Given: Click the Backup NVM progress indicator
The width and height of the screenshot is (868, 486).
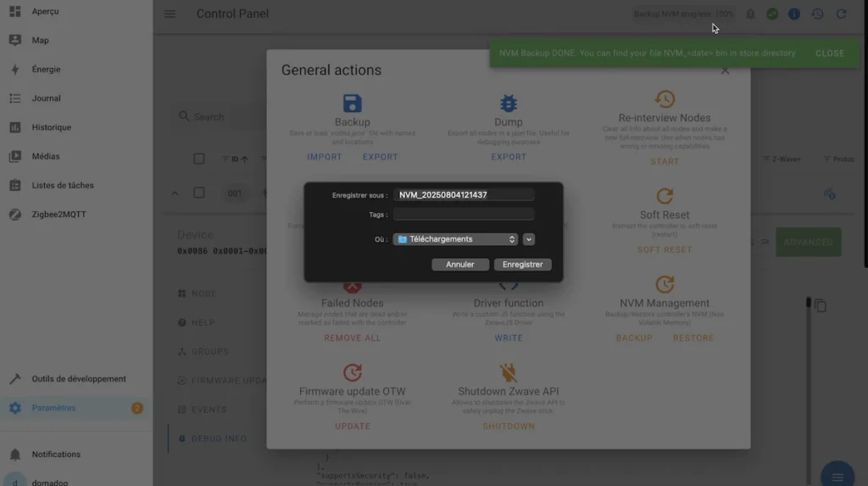Looking at the screenshot, I should click(684, 14).
